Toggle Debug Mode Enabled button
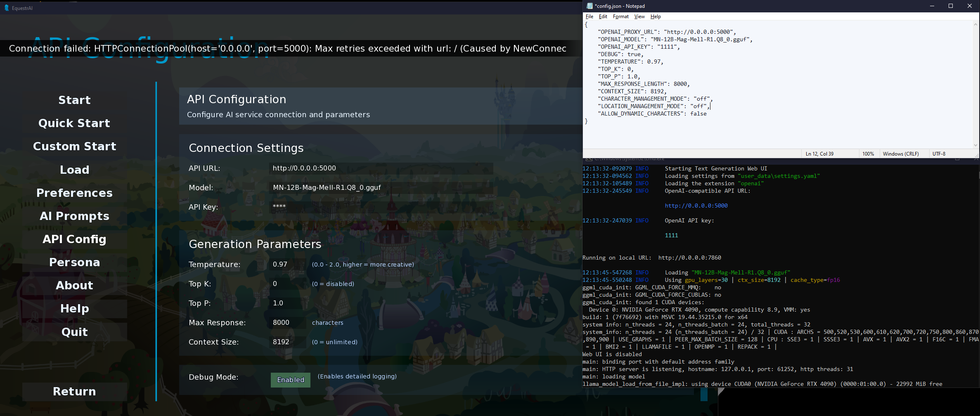Screen dimensions: 980x416 click(291, 380)
